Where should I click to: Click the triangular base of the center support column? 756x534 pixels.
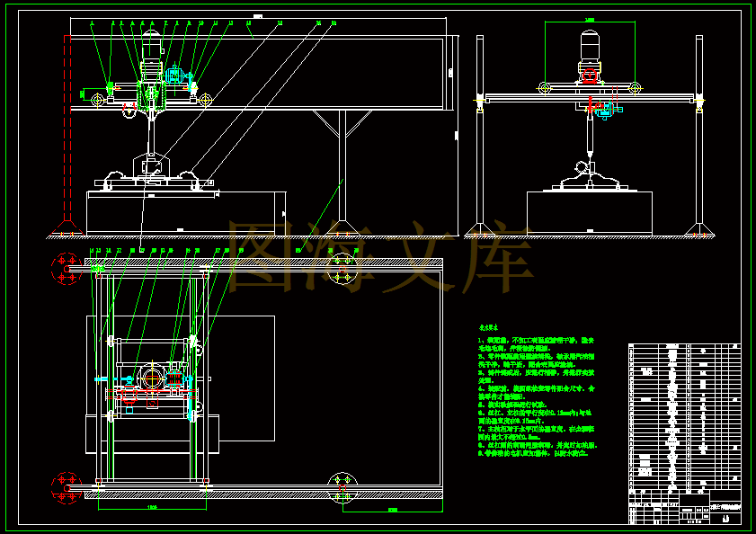[x=342, y=227]
